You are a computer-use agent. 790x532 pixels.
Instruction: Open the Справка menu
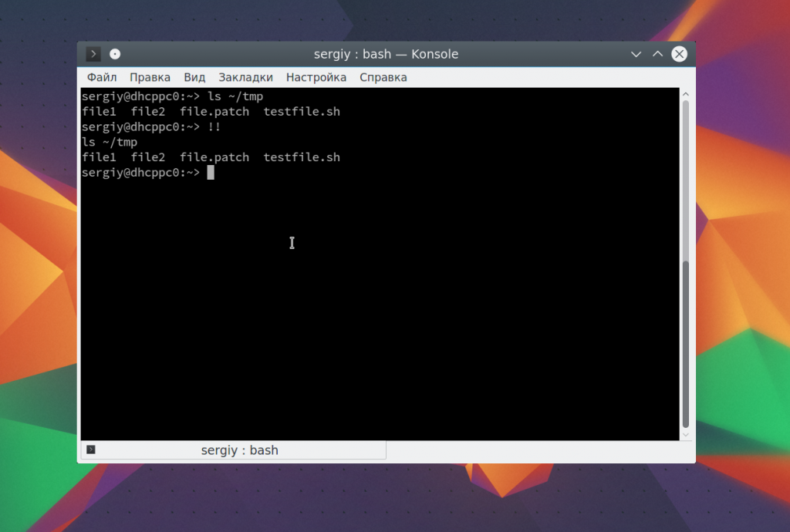tap(383, 77)
